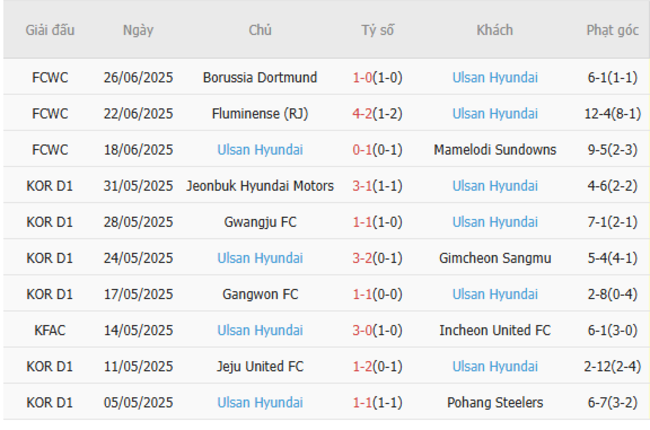Screen dimensions: 650x430
Task: Click the 'Ngày' column header
Action: tap(138, 30)
